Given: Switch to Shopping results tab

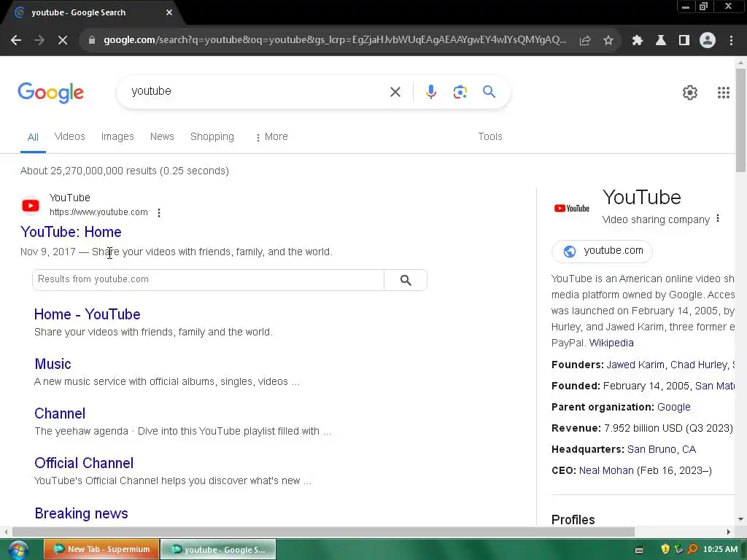Looking at the screenshot, I should (x=212, y=136).
